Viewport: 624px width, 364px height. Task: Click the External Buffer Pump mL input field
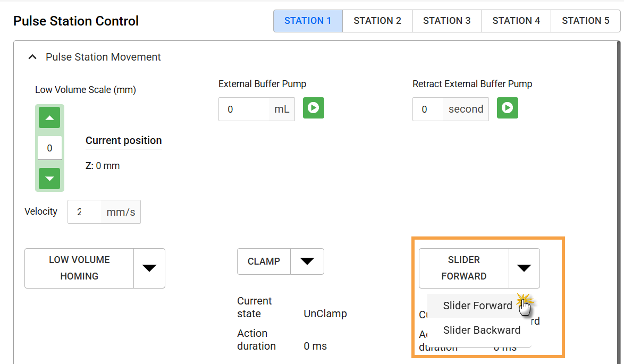pos(243,109)
